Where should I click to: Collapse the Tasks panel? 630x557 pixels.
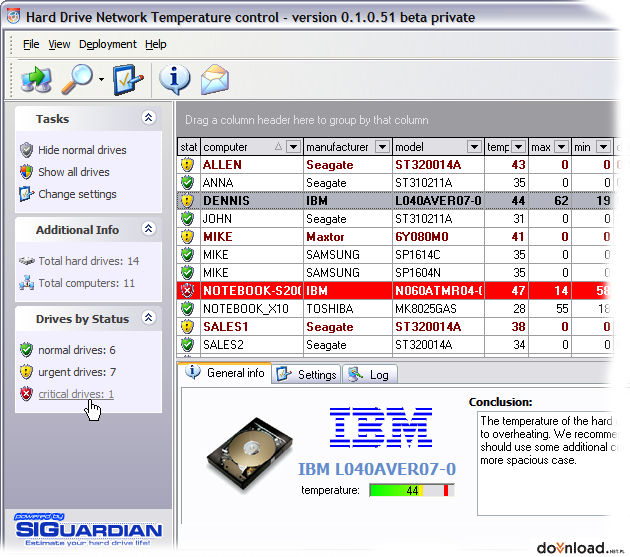point(149,117)
